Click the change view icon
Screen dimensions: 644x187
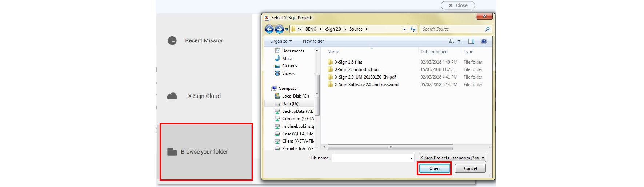tap(451, 41)
